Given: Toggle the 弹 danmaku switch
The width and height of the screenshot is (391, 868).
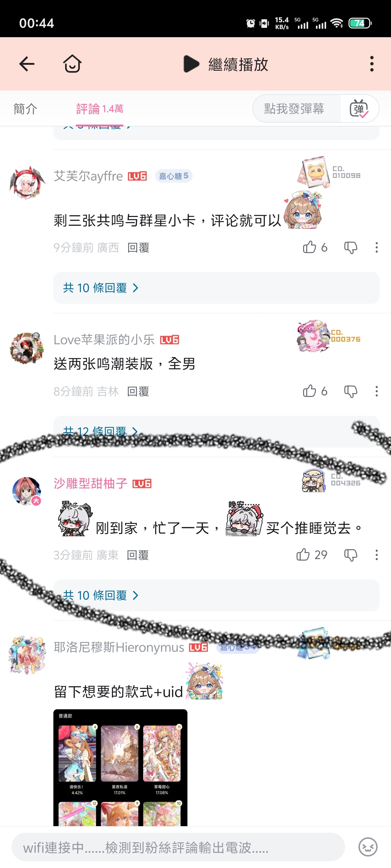Looking at the screenshot, I should point(359,108).
